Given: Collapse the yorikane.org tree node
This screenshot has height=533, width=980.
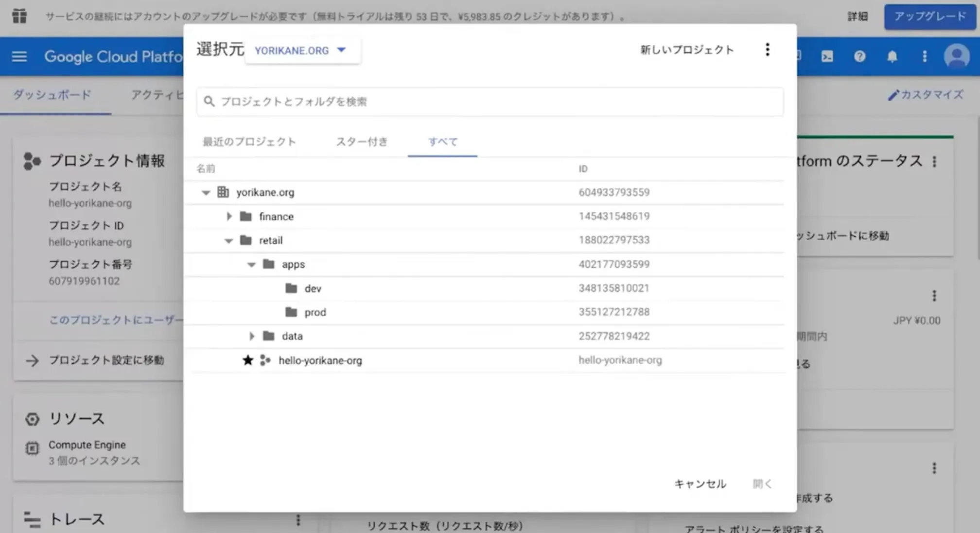Looking at the screenshot, I should point(206,193).
